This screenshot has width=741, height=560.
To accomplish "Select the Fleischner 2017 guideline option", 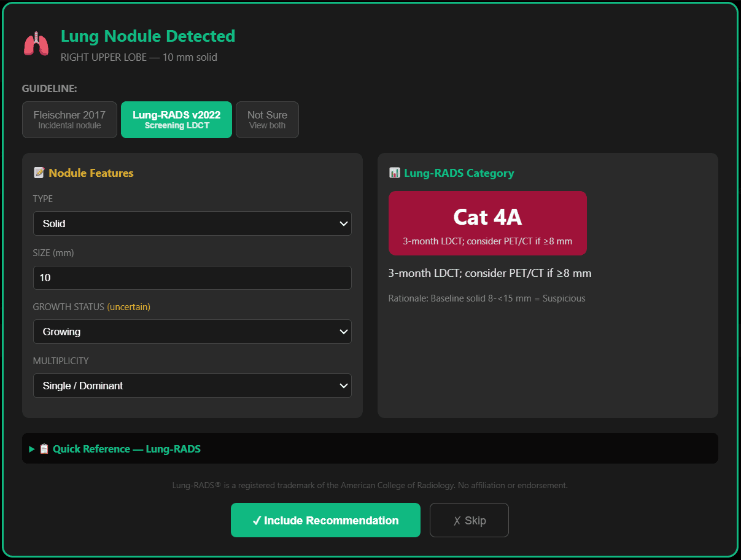I will click(69, 120).
